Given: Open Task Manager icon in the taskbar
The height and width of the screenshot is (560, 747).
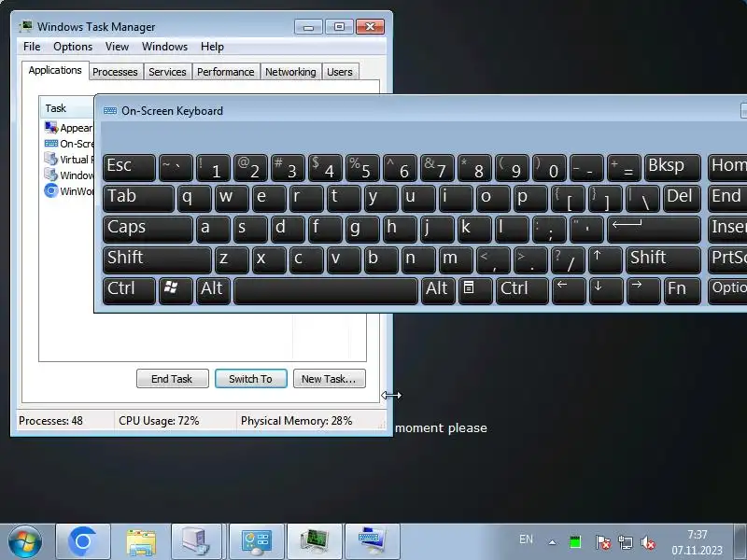Looking at the screenshot, I should point(315,541).
